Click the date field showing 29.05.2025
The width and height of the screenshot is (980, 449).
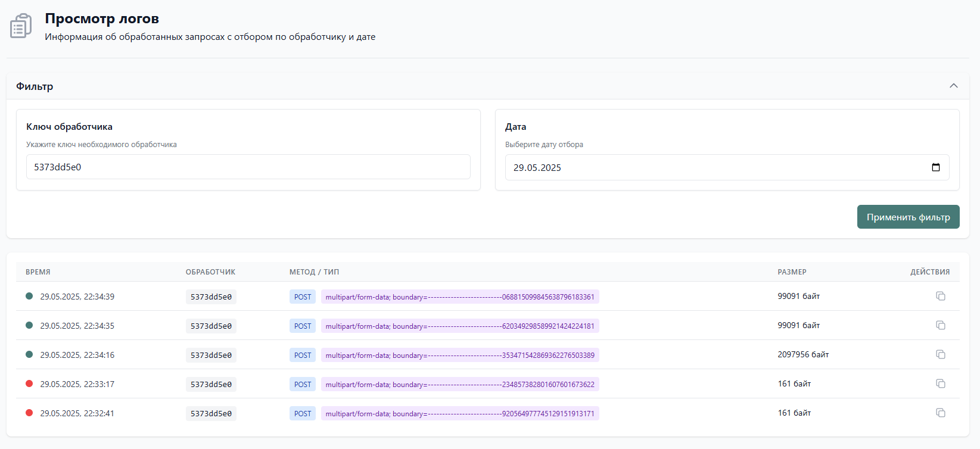pyautogui.click(x=727, y=167)
